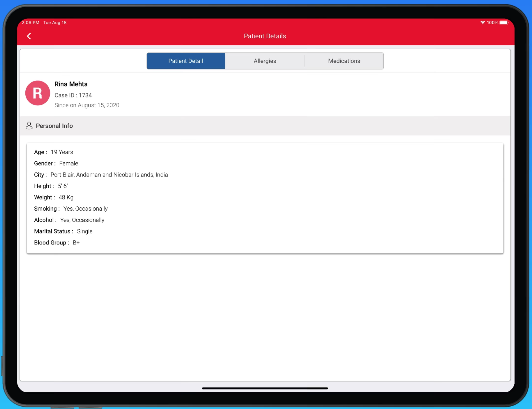This screenshot has width=532, height=409.
Task: Click Since on August 15, 2020 text
Action: 87,105
